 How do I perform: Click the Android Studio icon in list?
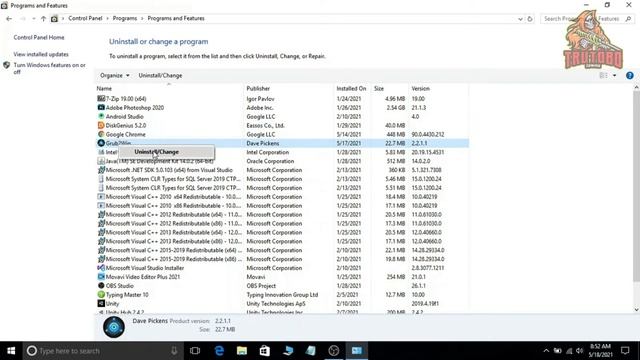click(101, 116)
